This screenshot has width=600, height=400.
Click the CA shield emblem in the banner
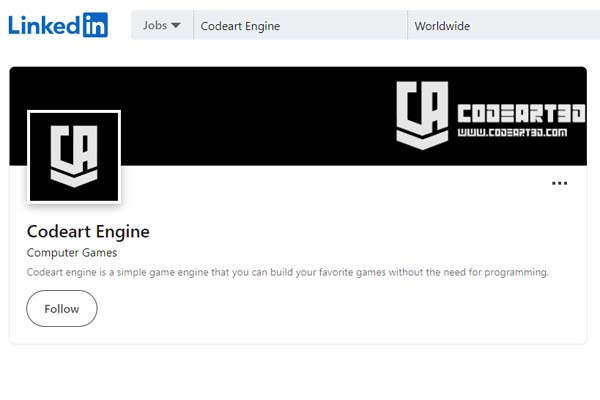[424, 115]
